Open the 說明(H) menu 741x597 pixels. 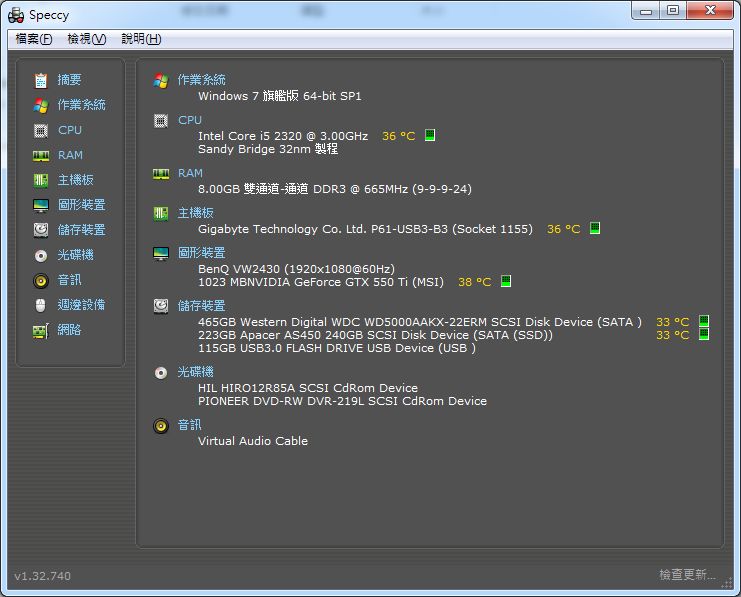(x=141, y=39)
